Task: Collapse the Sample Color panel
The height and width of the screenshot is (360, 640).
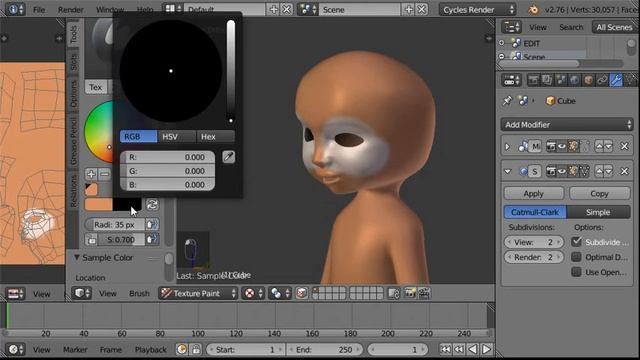Action: pos(77,258)
